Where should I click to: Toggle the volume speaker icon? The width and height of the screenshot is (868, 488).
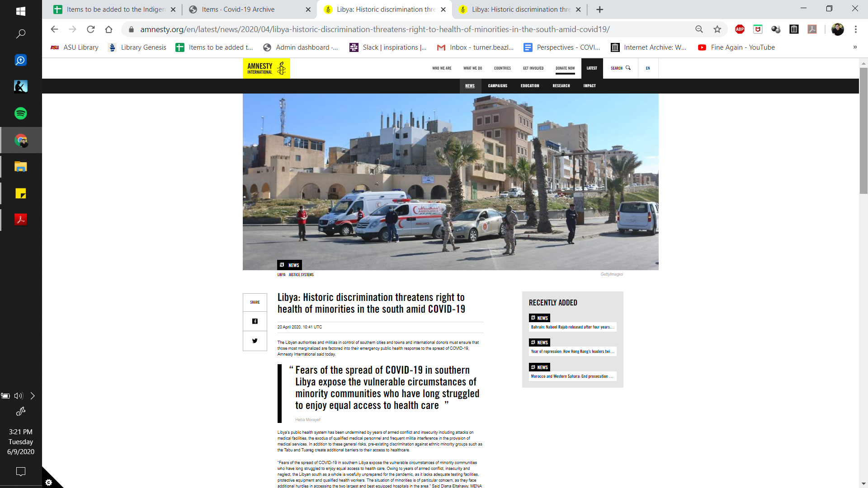click(19, 396)
